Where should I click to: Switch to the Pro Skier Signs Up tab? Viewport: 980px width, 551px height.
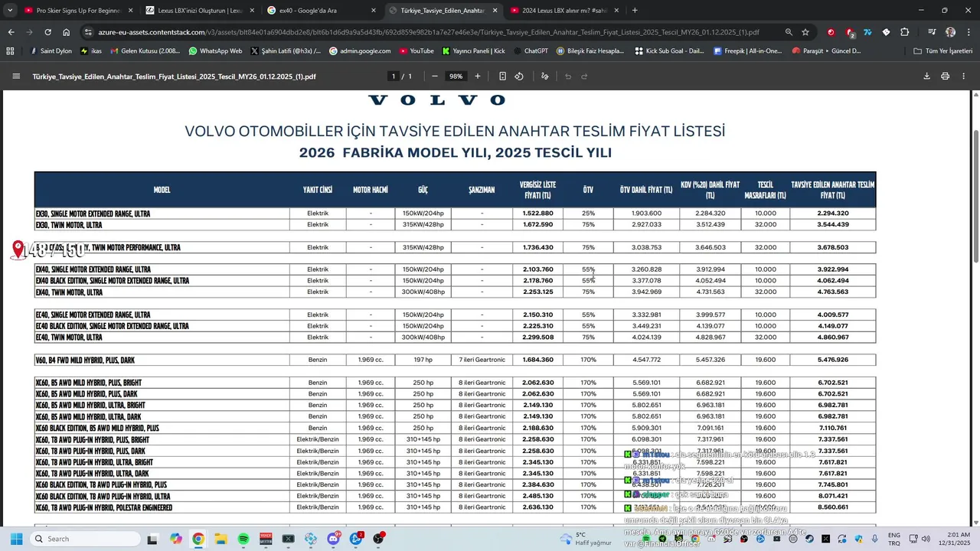pyautogui.click(x=79, y=11)
